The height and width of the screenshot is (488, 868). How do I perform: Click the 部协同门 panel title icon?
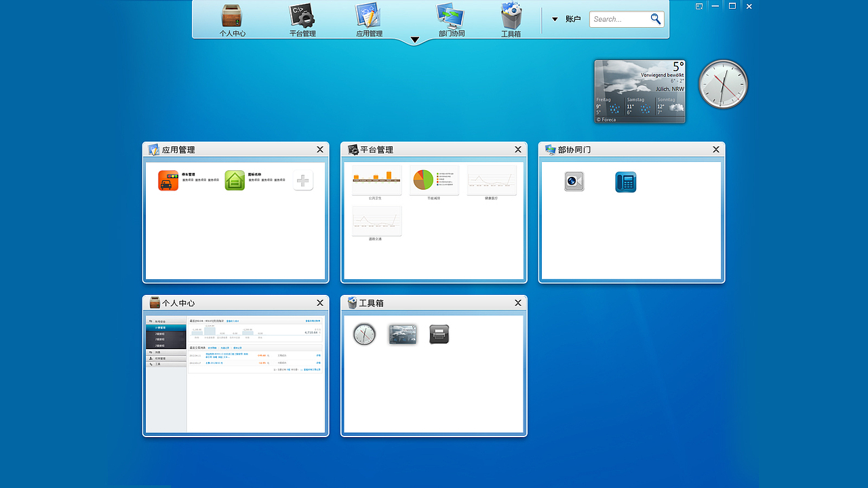coord(551,150)
